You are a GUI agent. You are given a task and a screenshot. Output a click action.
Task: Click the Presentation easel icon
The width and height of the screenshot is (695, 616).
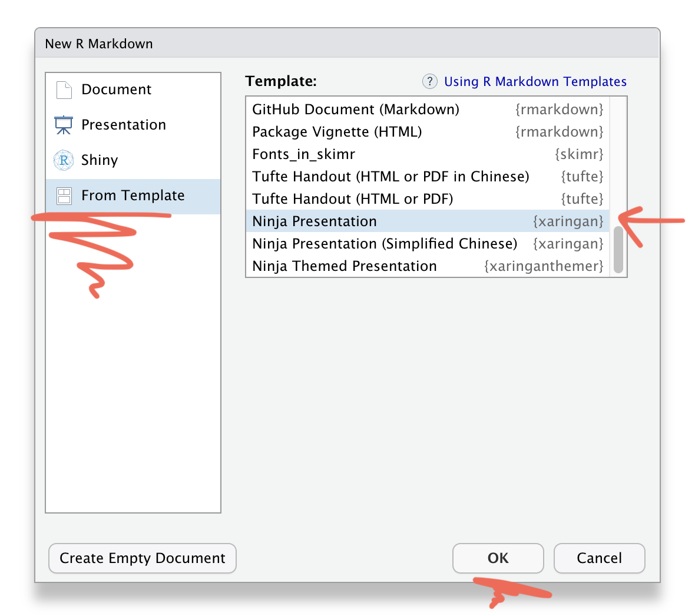(x=64, y=125)
